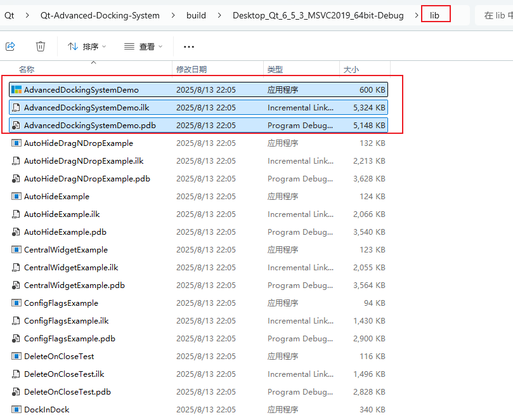Expand chevron after build breadcrumb
This screenshot has height=420, width=513.
click(219, 15)
